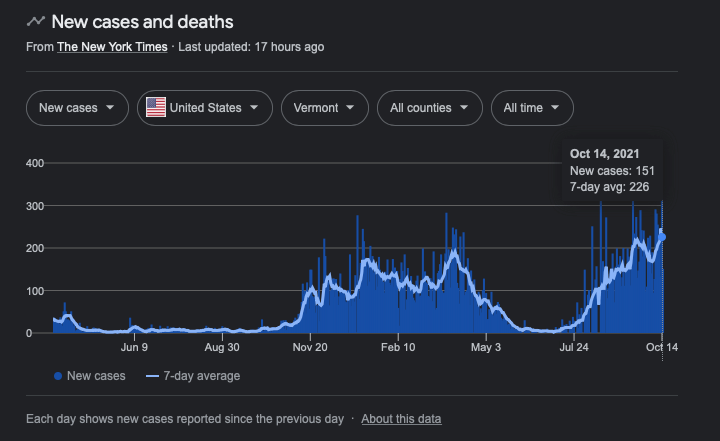
Task: Click the Jul 24 date axis label
Action: [574, 348]
